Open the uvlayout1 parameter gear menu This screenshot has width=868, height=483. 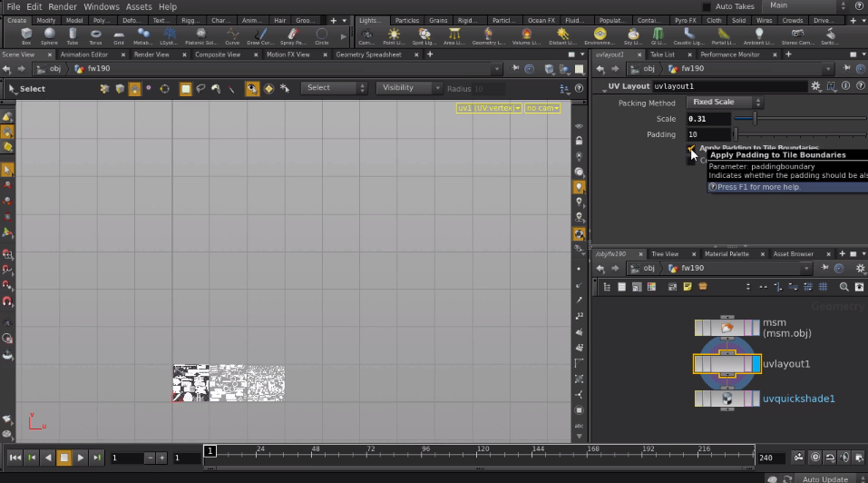point(815,86)
